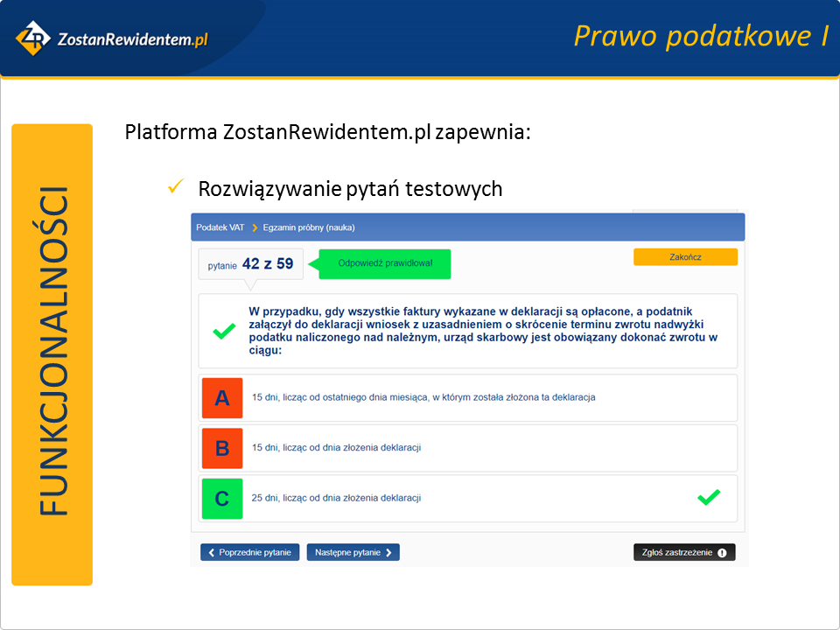Select answer A letter tile
The height and width of the screenshot is (630, 840).
pos(222,398)
